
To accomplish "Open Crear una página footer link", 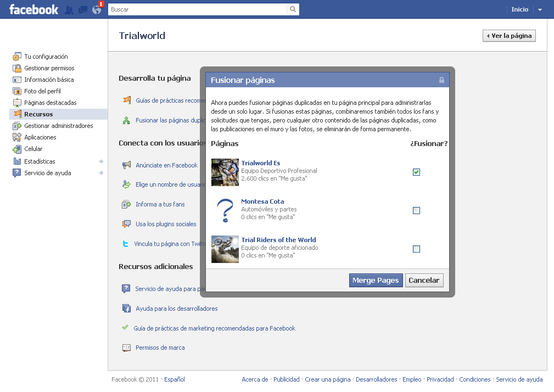I will tap(328, 379).
